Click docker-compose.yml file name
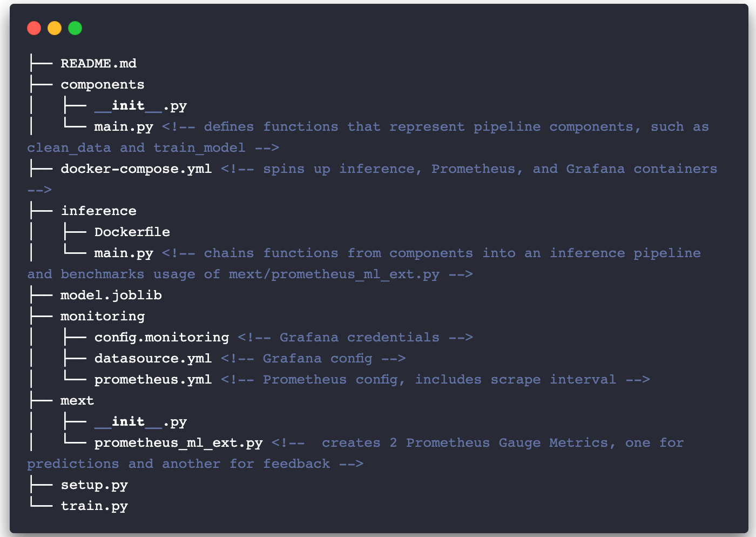This screenshot has width=756, height=537. (136, 169)
